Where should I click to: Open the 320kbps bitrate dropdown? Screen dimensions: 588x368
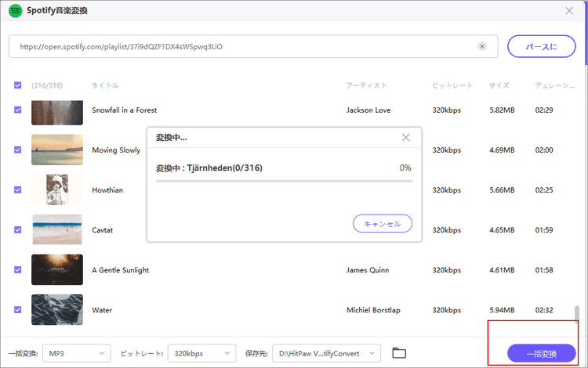(x=201, y=353)
